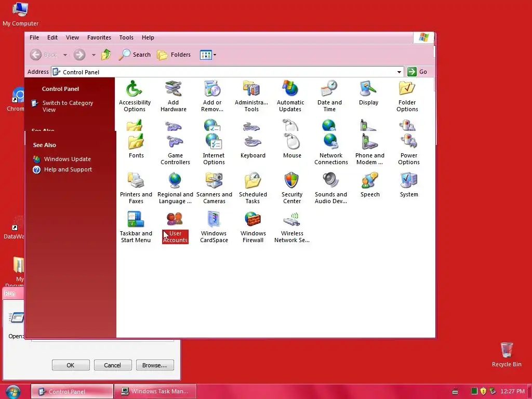532x399 pixels.
Task: Open Internet Options icon
Action: [214, 149]
